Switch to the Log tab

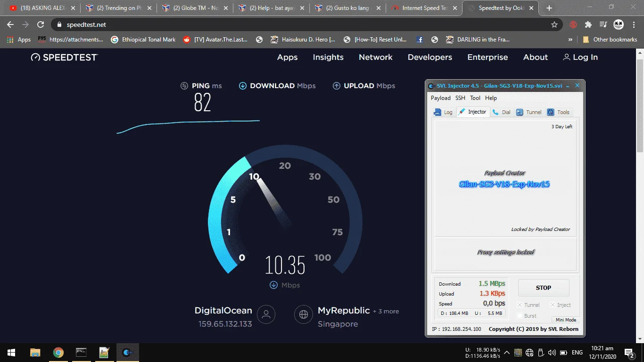(x=443, y=112)
